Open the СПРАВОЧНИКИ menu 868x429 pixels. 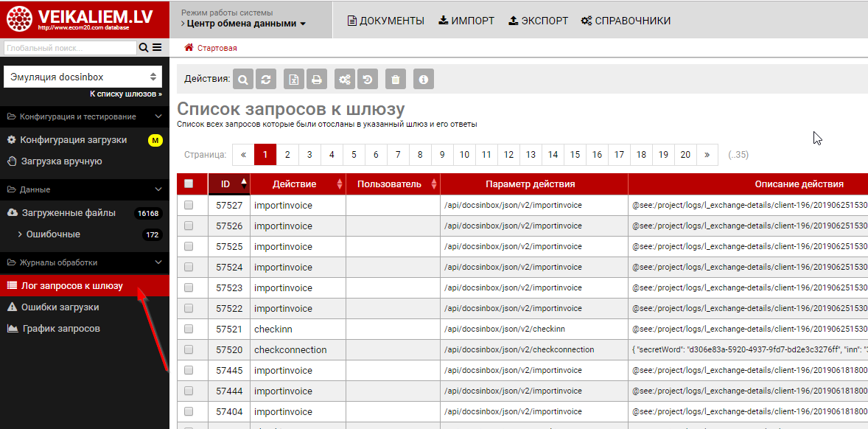pos(626,21)
